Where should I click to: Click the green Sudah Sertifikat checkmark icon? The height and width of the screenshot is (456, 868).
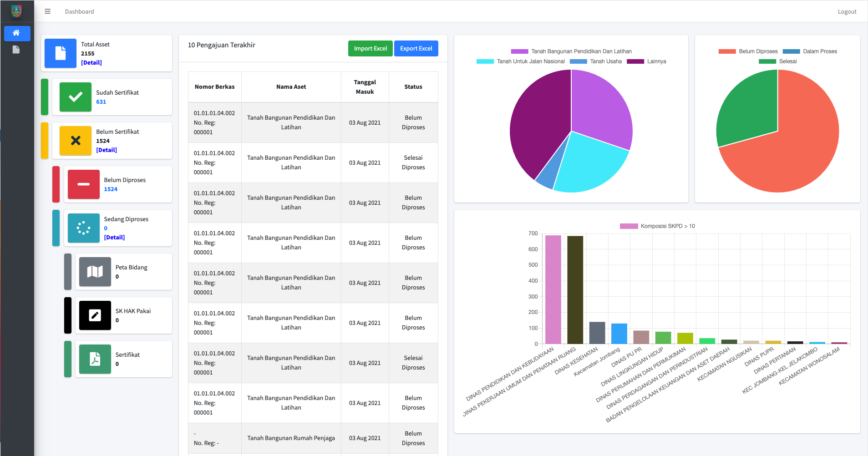tap(75, 97)
